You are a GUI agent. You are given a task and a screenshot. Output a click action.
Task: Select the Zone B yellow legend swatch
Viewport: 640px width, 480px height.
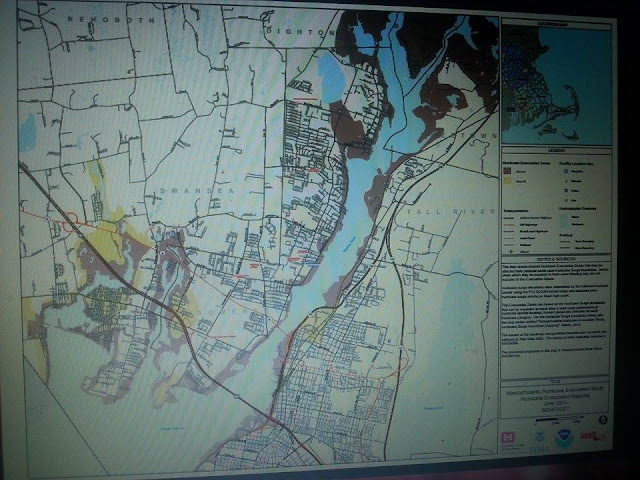tap(507, 181)
